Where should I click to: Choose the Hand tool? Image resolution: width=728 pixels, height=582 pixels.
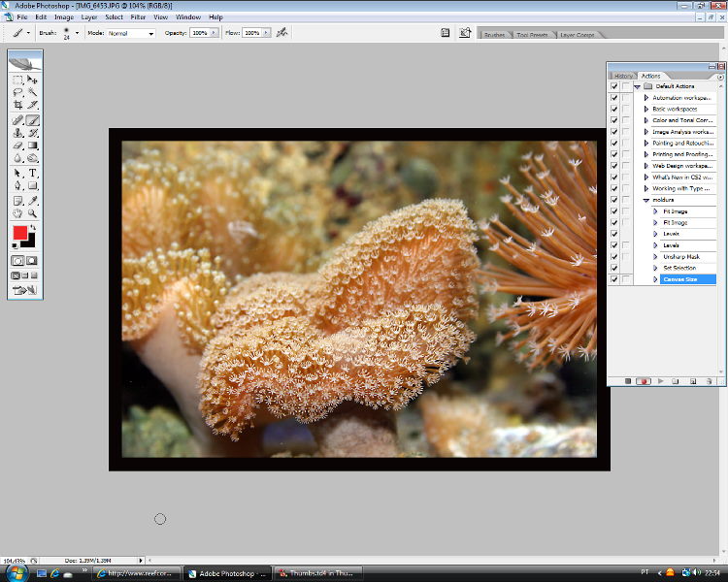coord(18,212)
